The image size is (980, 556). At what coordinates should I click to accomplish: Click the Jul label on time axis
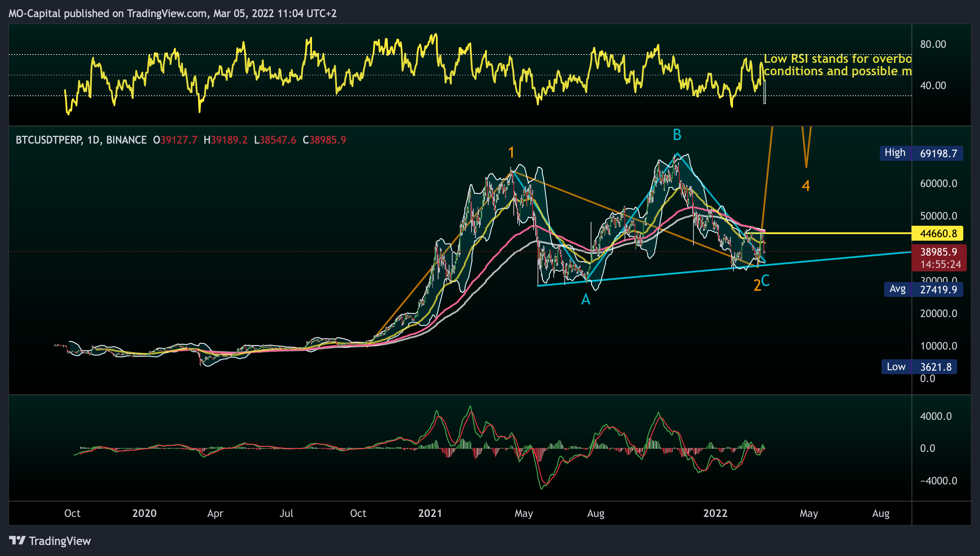287,513
